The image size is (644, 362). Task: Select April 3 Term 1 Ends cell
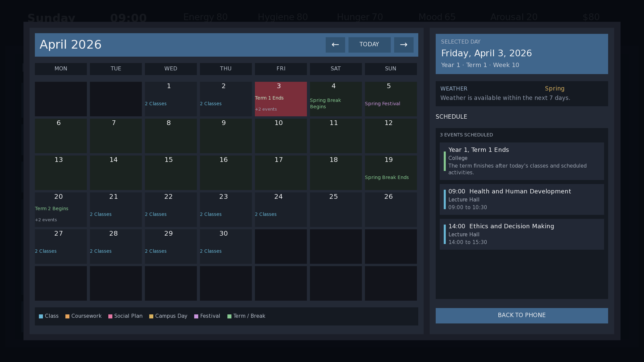[281, 99]
